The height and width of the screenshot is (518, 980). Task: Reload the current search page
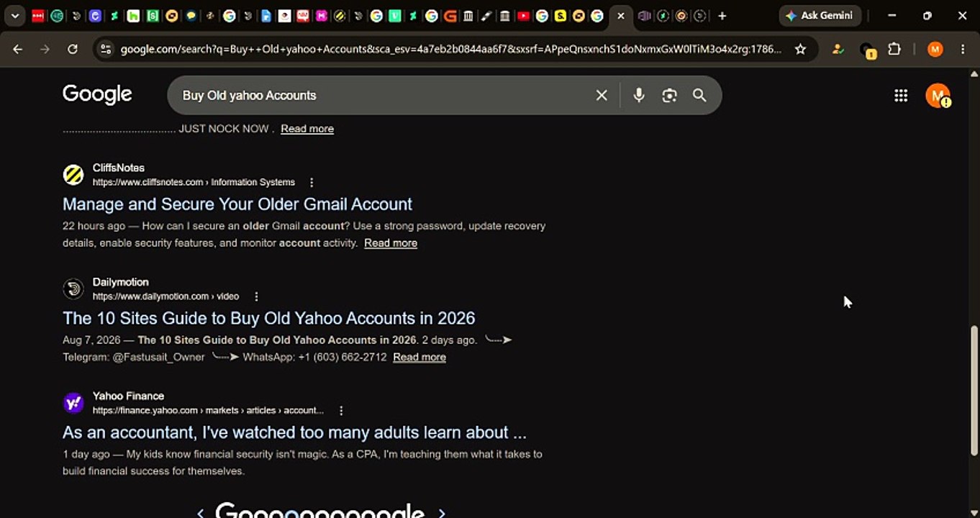click(73, 49)
